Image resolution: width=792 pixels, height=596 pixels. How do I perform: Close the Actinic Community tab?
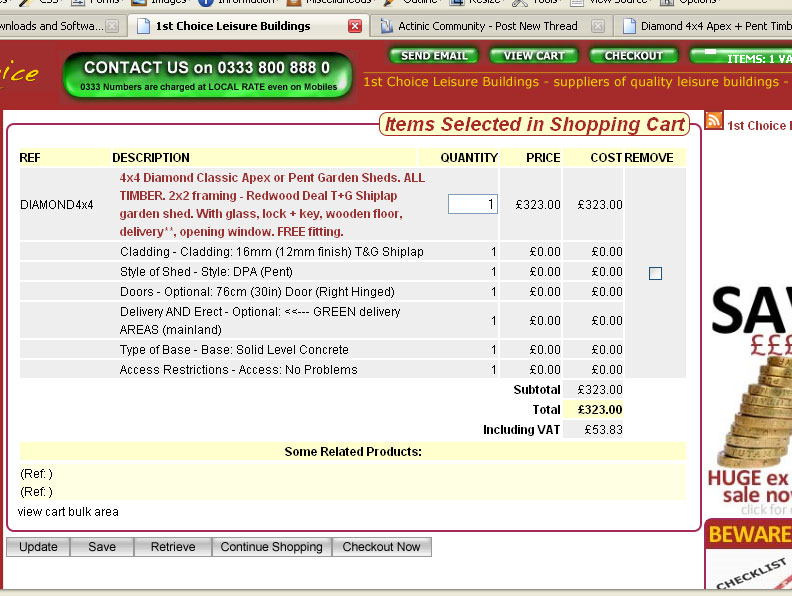click(597, 26)
